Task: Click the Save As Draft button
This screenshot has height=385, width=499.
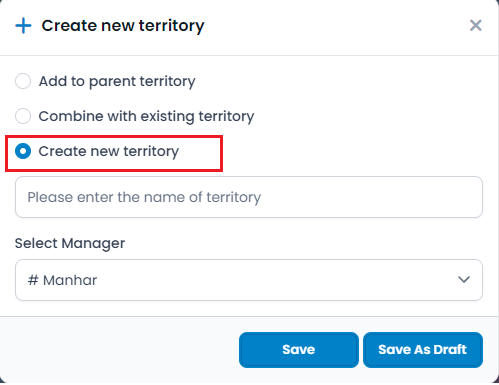Action: [x=423, y=350]
